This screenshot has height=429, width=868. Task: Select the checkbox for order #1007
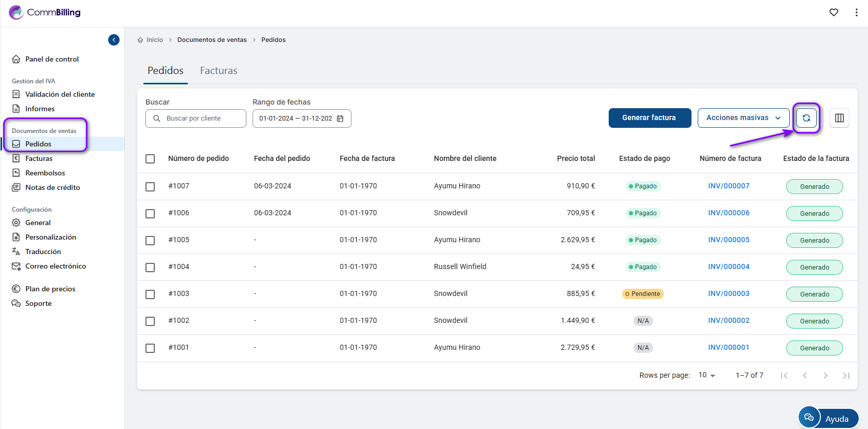[150, 186]
